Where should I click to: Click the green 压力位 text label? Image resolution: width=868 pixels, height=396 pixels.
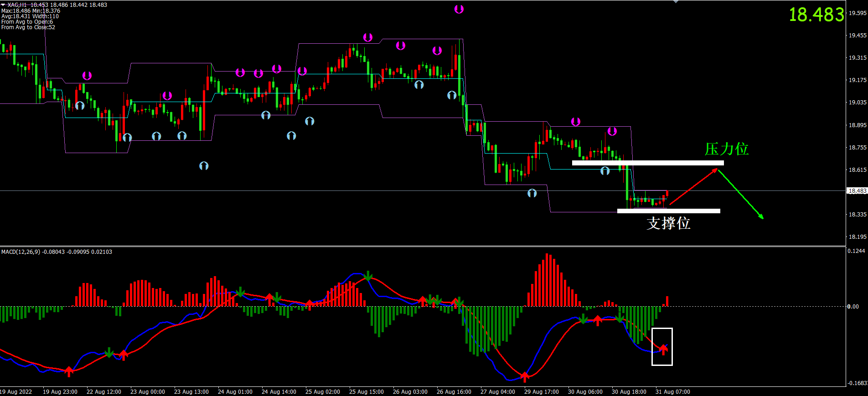[x=726, y=149]
